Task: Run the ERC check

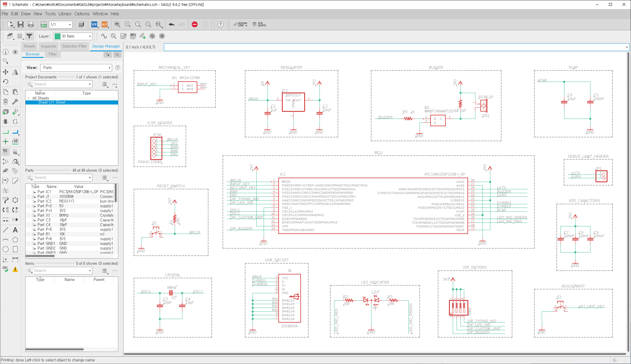Action: 6,269
